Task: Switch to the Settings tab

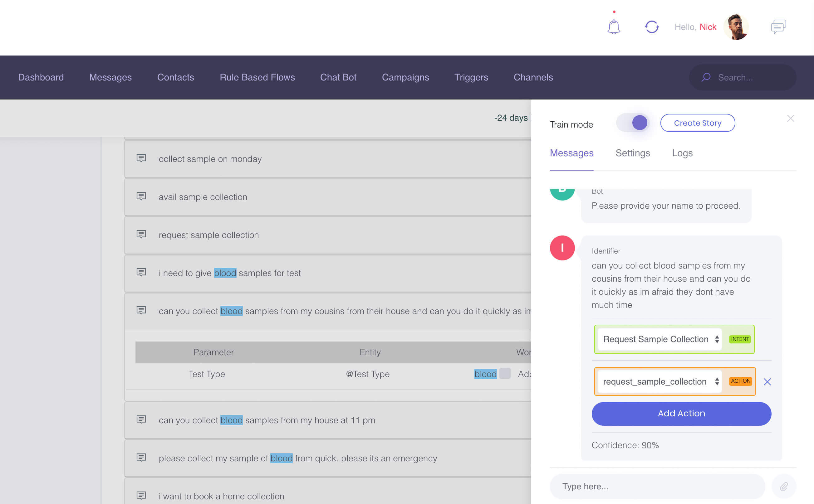Action: (x=633, y=153)
